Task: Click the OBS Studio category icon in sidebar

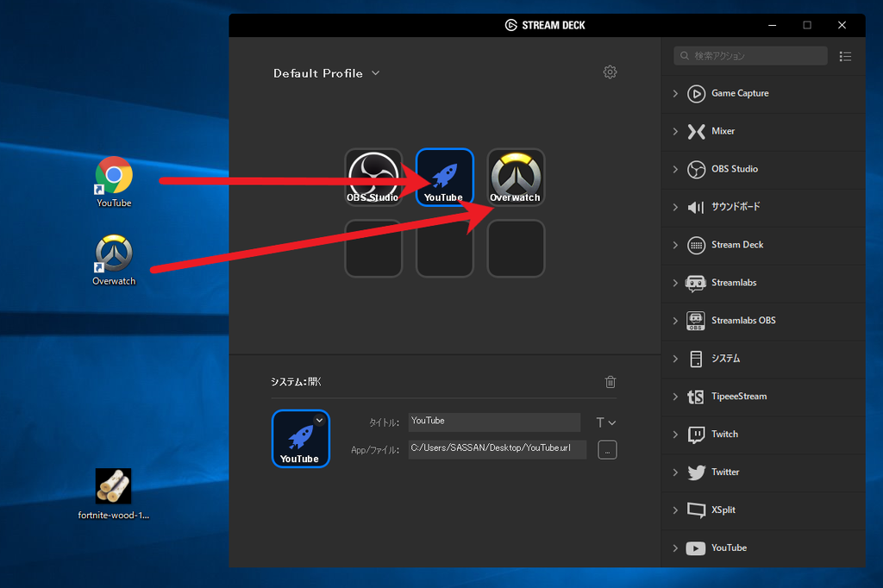Action: pos(696,169)
